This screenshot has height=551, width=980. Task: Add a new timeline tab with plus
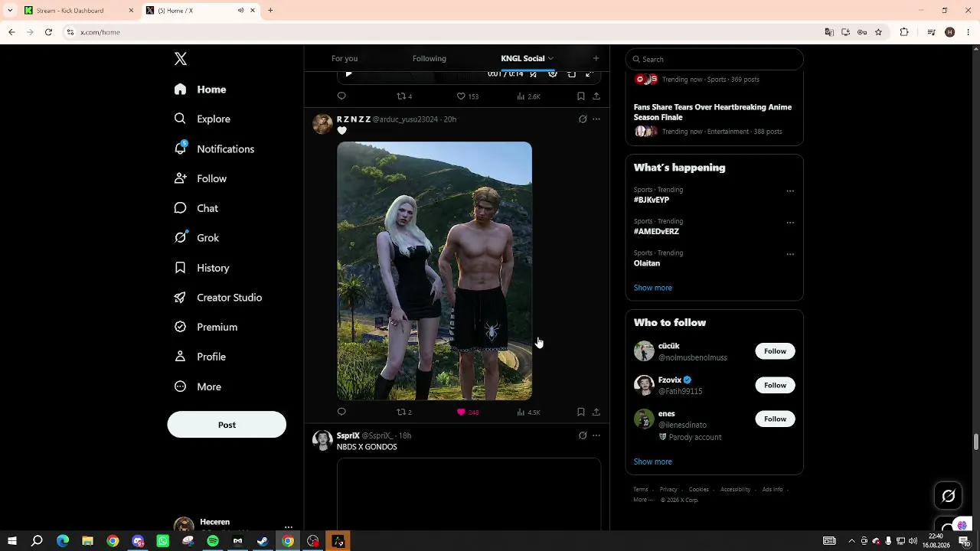tap(596, 58)
